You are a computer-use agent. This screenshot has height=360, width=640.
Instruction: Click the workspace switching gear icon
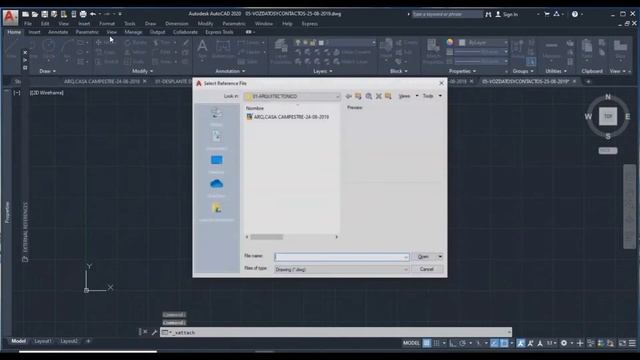(x=564, y=343)
